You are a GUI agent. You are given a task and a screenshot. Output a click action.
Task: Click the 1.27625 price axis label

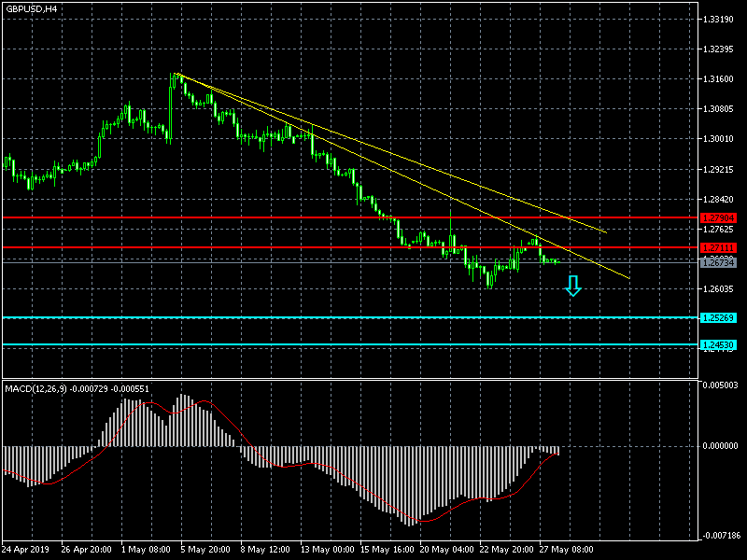[718, 230]
